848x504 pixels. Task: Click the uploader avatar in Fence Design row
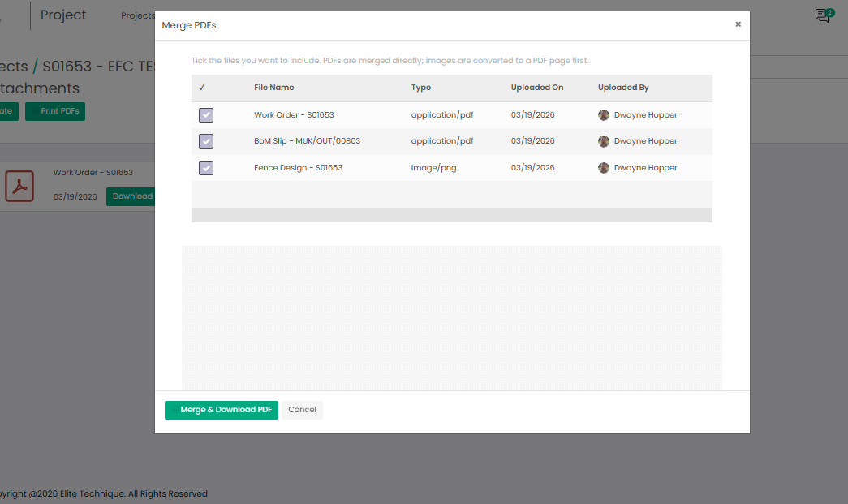(604, 168)
